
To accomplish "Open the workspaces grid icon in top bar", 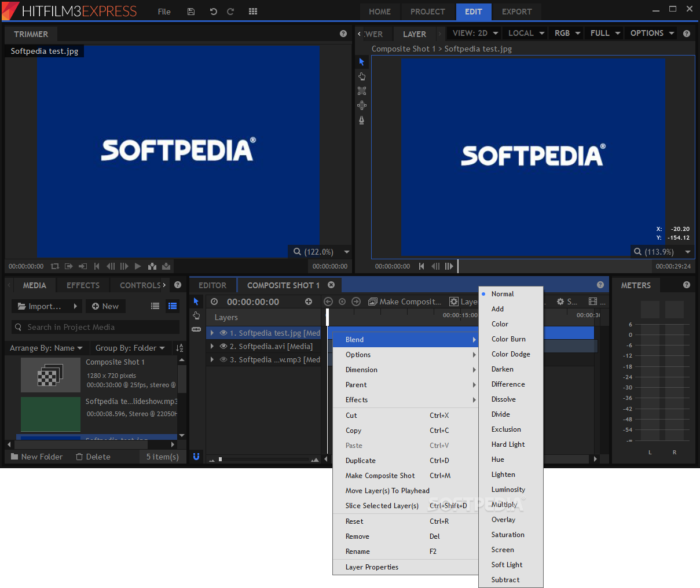I will 253,12.
